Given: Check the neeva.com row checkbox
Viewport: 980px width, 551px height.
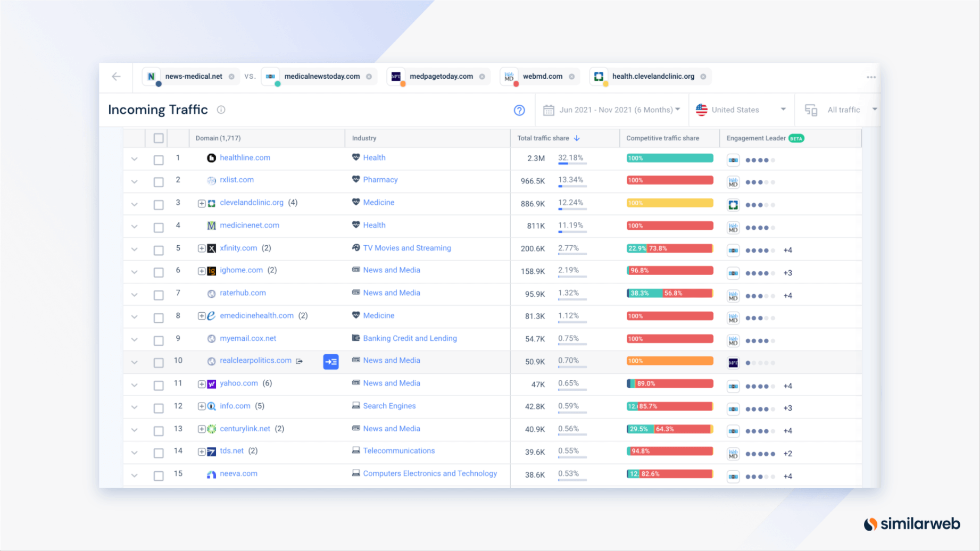Looking at the screenshot, I should tap(159, 475).
